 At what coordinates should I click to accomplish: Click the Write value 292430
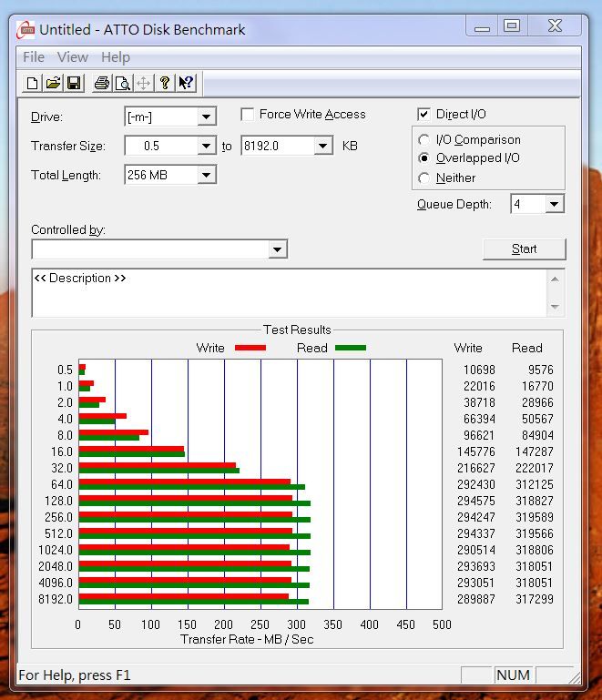(476, 484)
